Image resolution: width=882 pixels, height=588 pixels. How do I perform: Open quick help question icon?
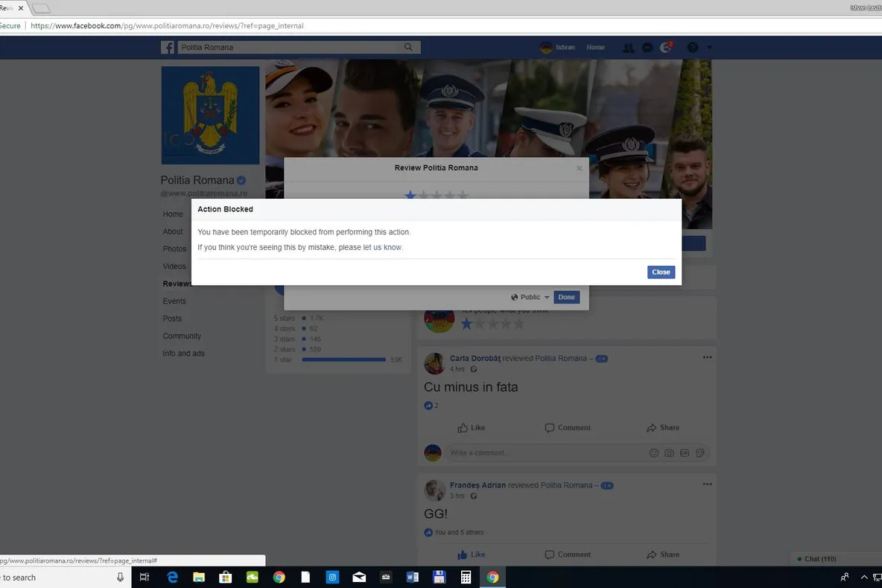click(x=693, y=48)
